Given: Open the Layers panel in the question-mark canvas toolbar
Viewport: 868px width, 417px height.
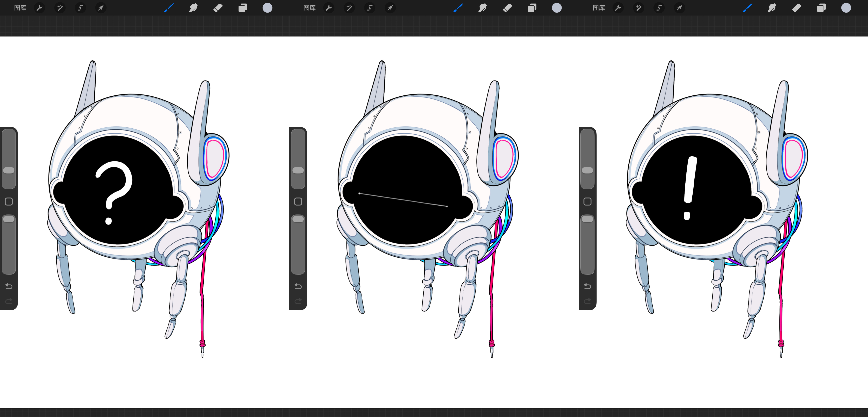Looking at the screenshot, I should [x=243, y=8].
